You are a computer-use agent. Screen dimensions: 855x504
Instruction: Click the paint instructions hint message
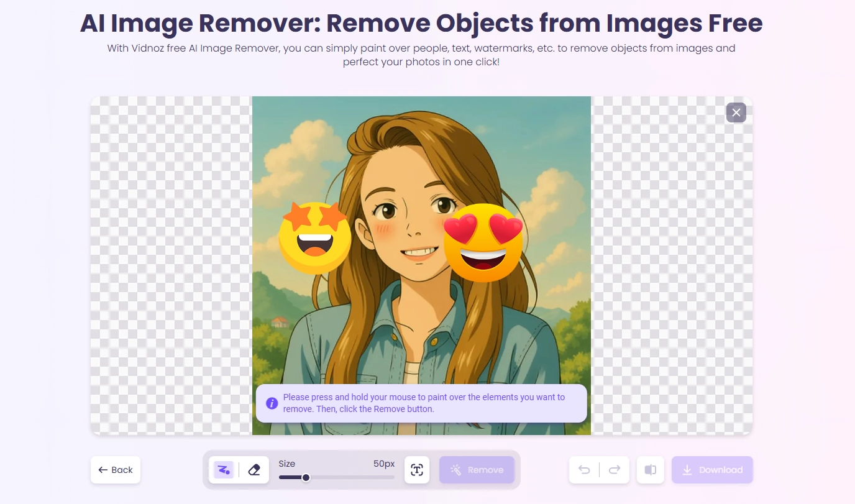(x=424, y=403)
